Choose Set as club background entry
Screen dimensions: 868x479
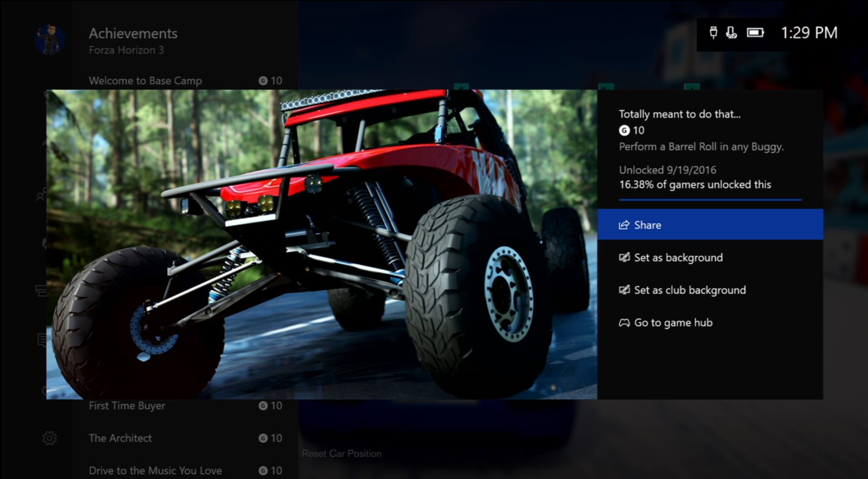tap(690, 290)
